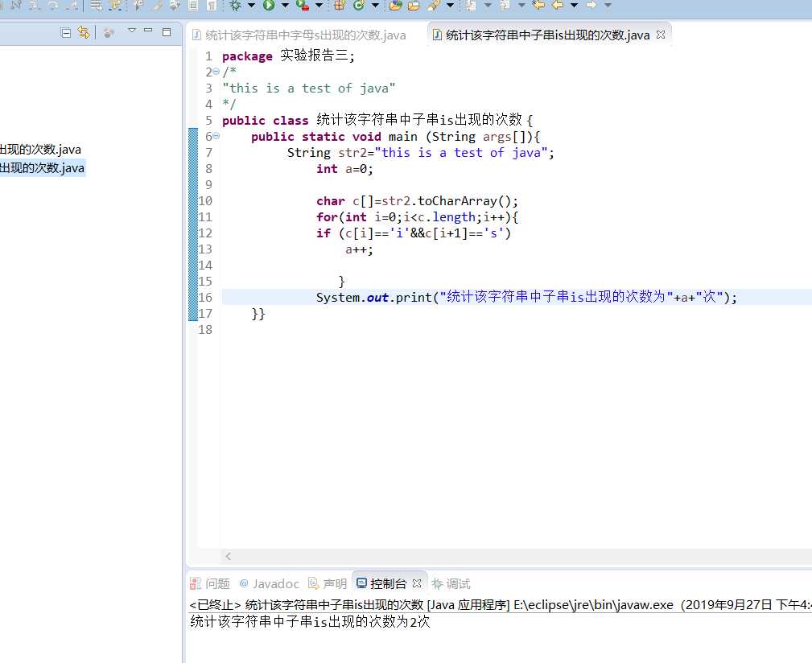Maximize the Package Explorer panel
Screen dimensions: 812x663
pyautogui.click(x=167, y=31)
